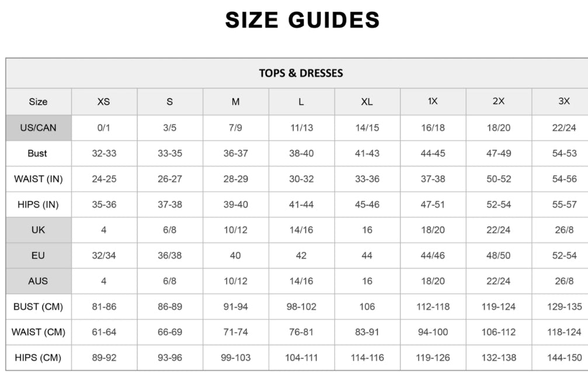Select the XL size column header
The height and width of the screenshot is (373, 588).
point(367,102)
